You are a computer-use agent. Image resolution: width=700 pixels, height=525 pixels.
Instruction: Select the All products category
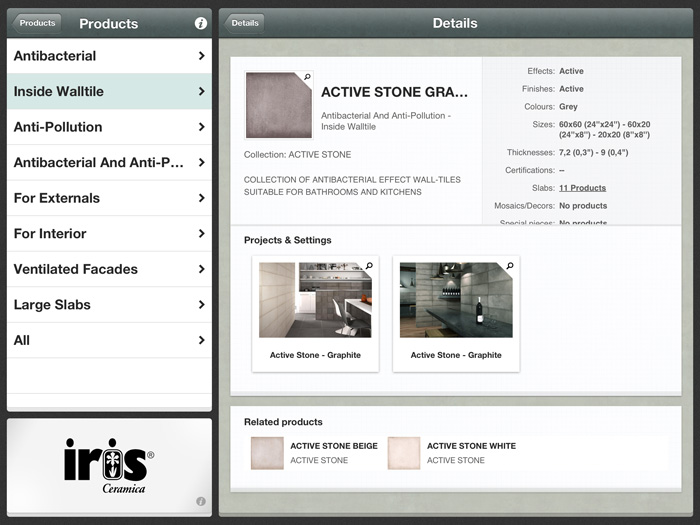coord(109,340)
